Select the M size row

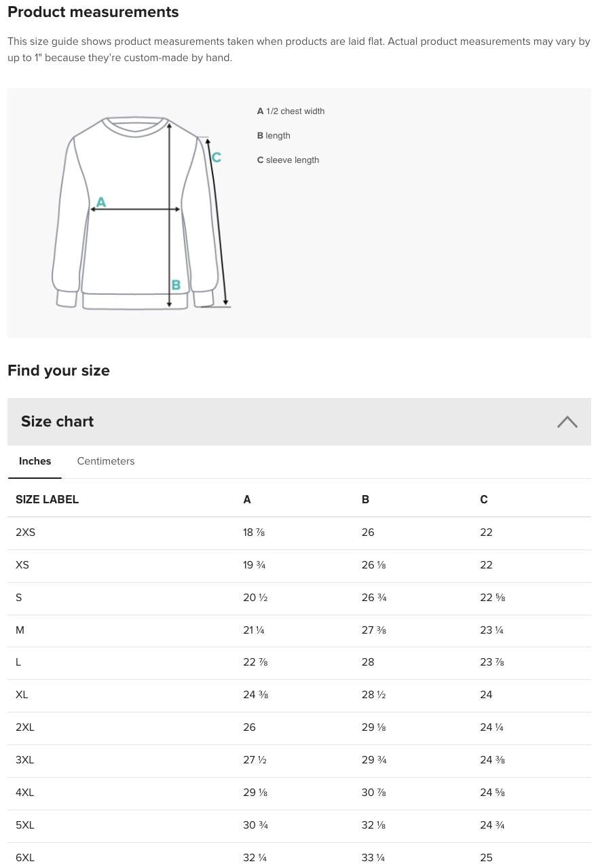(299, 631)
